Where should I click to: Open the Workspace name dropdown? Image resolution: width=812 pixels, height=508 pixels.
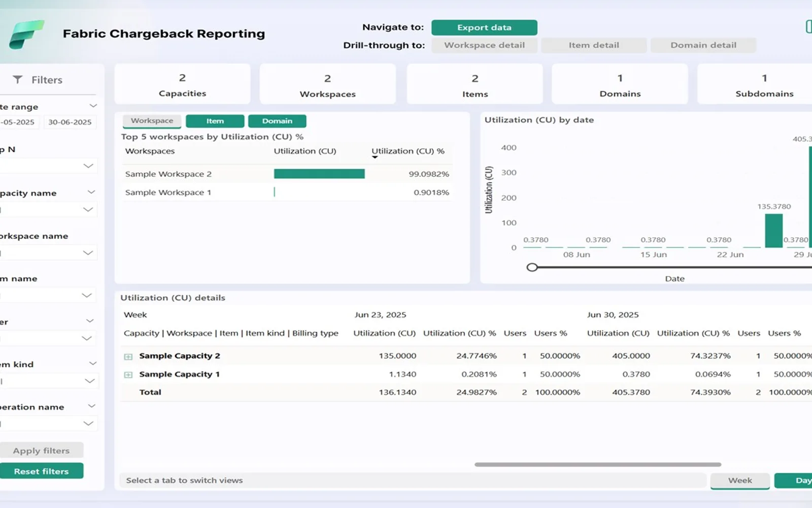click(x=88, y=252)
